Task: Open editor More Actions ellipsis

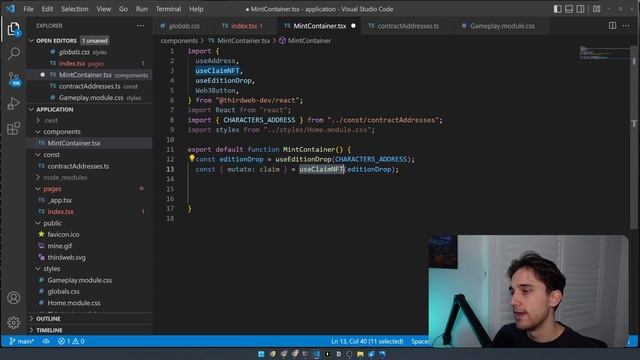Action: point(626,26)
